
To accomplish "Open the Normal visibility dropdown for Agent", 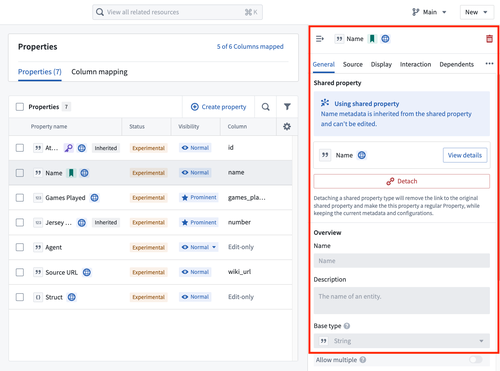I will coord(199,247).
